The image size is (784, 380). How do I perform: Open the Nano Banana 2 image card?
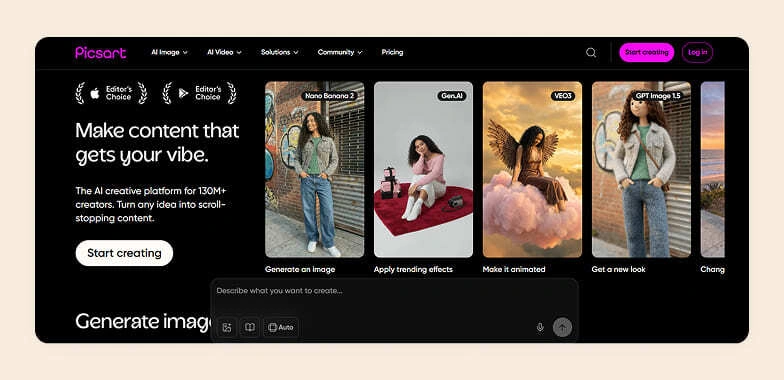pos(314,170)
